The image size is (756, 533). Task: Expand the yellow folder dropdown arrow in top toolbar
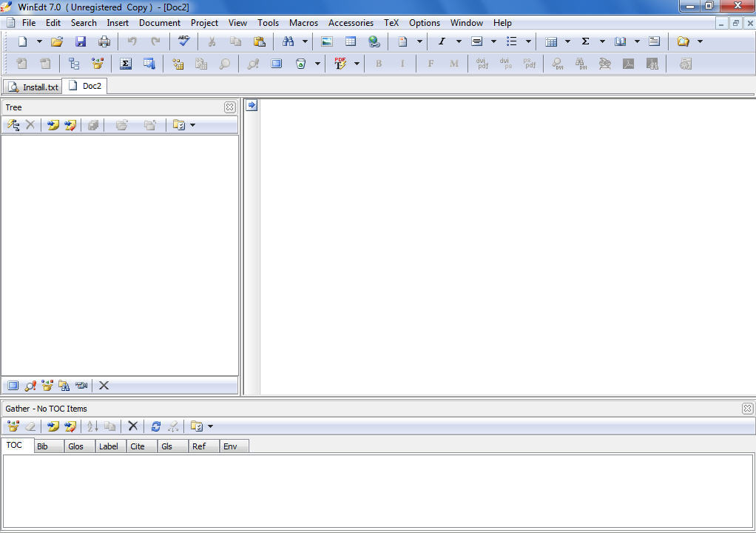point(700,41)
